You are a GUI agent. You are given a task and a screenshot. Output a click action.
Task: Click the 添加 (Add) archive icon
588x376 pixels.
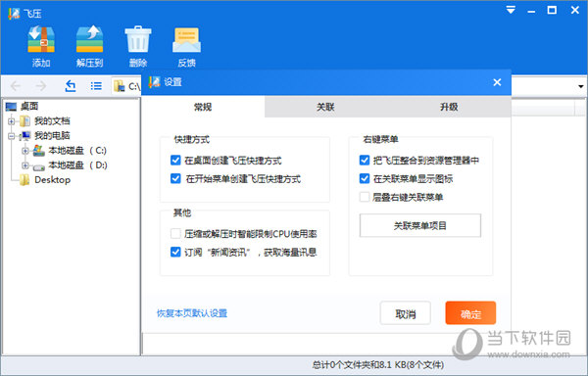(x=41, y=39)
